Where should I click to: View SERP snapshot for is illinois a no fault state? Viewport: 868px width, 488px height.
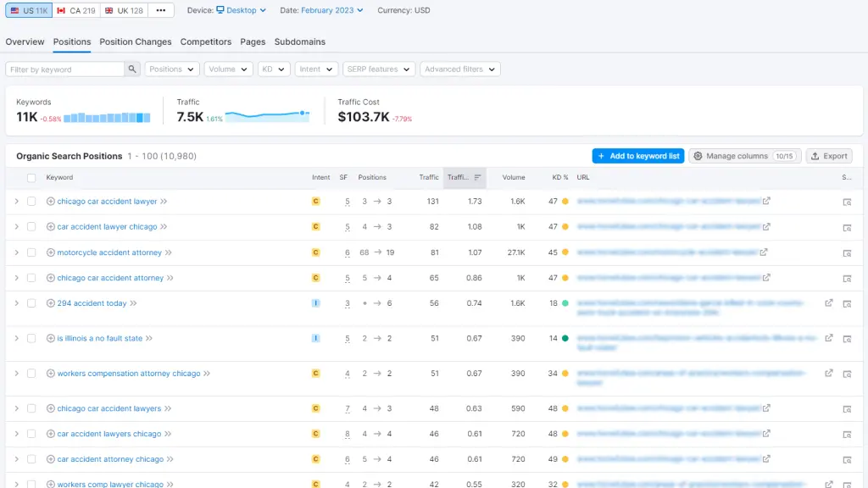[847, 339]
